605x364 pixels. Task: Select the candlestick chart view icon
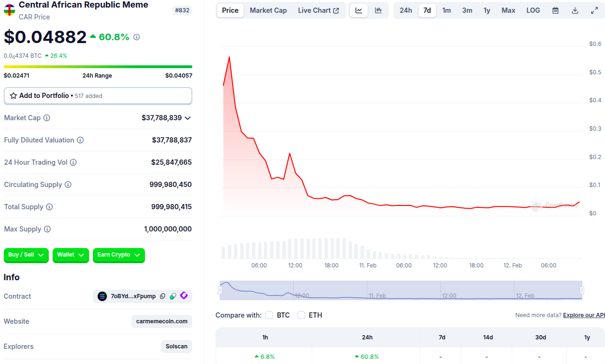[378, 10]
